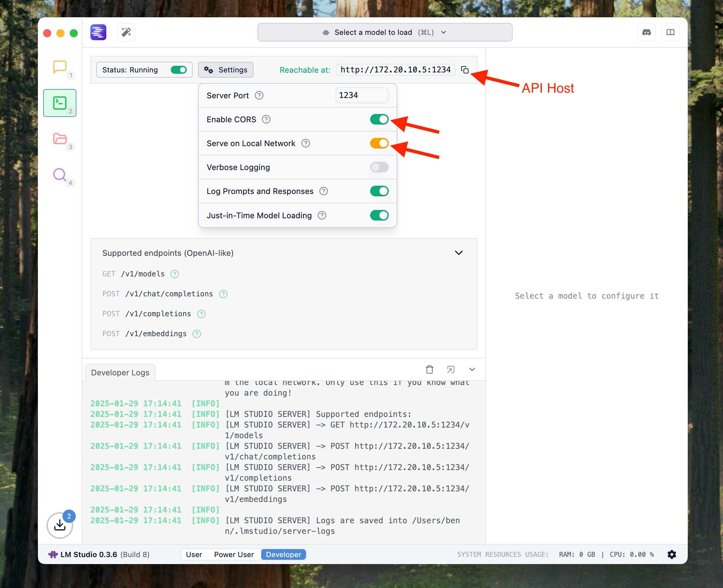Open the Discord community icon
This screenshot has width=723, height=588.
pos(646,33)
